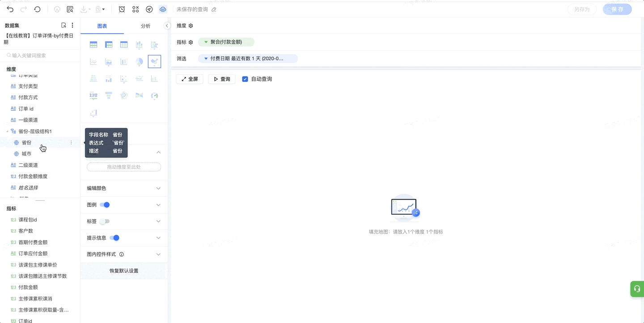Select the 城市 dimension field
Screen dimensions: 644x323
pyautogui.click(x=26, y=154)
